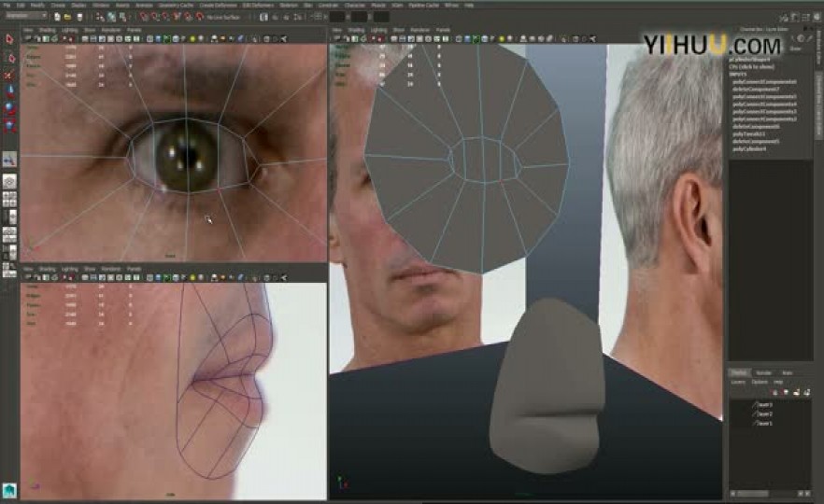Select the Lasso tool in toolbox
Image resolution: width=824 pixels, height=504 pixels.
pos(9,57)
